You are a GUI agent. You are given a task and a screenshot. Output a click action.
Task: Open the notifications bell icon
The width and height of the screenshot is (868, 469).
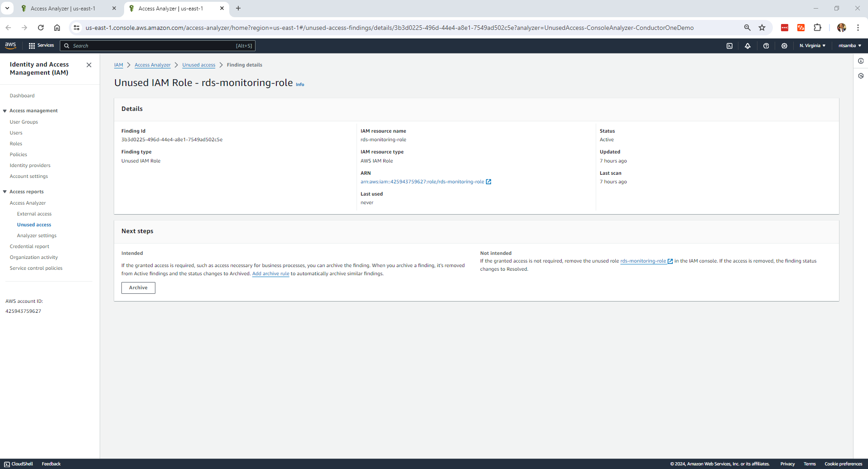(747, 46)
